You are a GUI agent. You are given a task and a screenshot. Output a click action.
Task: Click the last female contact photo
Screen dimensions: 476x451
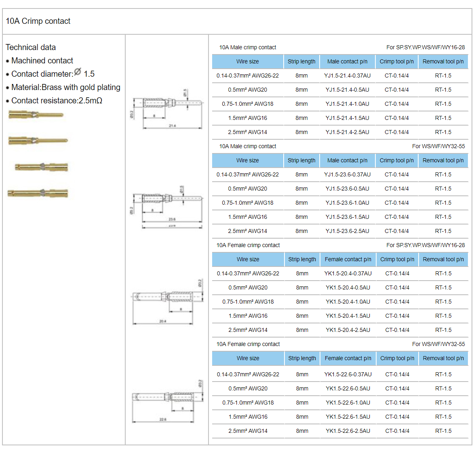38,193
